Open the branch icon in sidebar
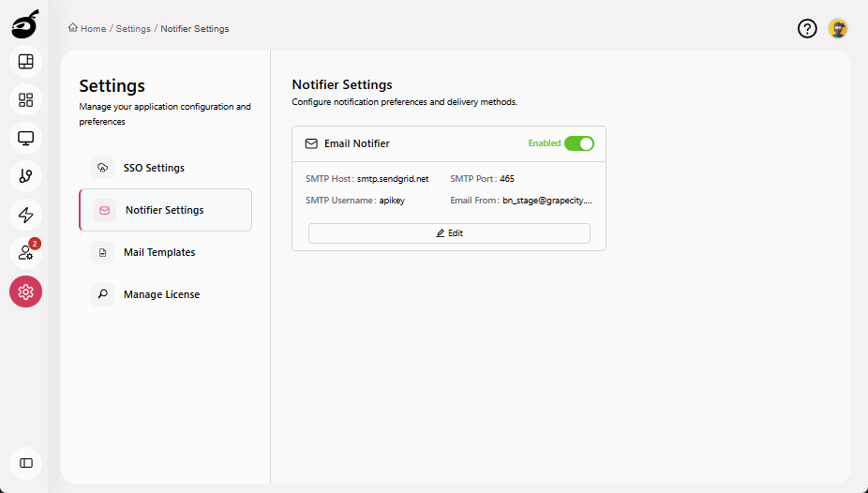This screenshot has width=868, height=493. (26, 176)
